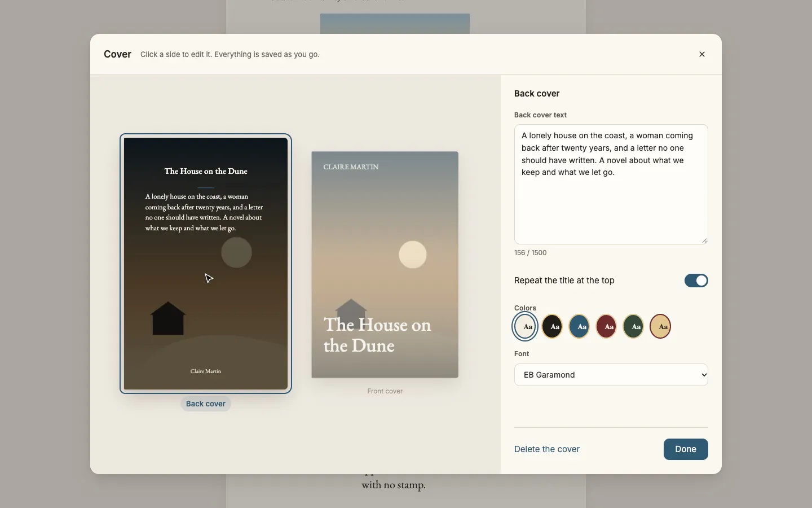Select the black color swatch
This screenshot has height=508, width=812.
coord(553,326)
